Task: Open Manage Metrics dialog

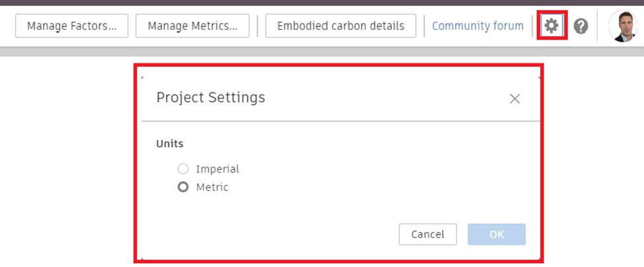Action: coord(192,26)
